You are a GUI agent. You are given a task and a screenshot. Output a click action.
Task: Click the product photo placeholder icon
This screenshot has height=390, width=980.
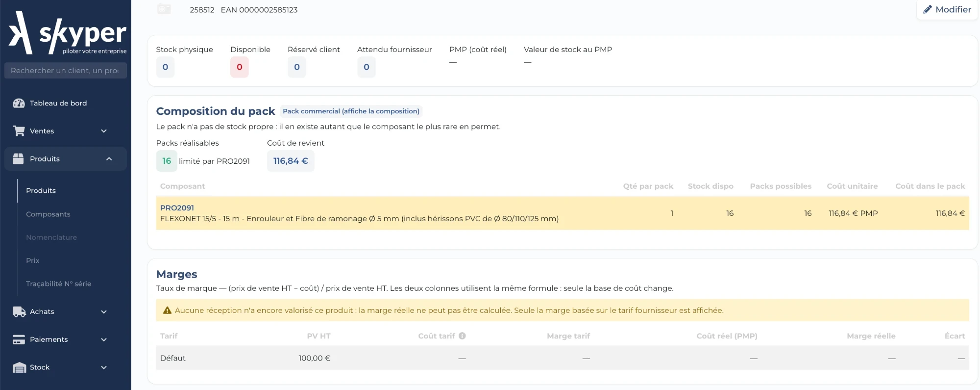pos(164,9)
